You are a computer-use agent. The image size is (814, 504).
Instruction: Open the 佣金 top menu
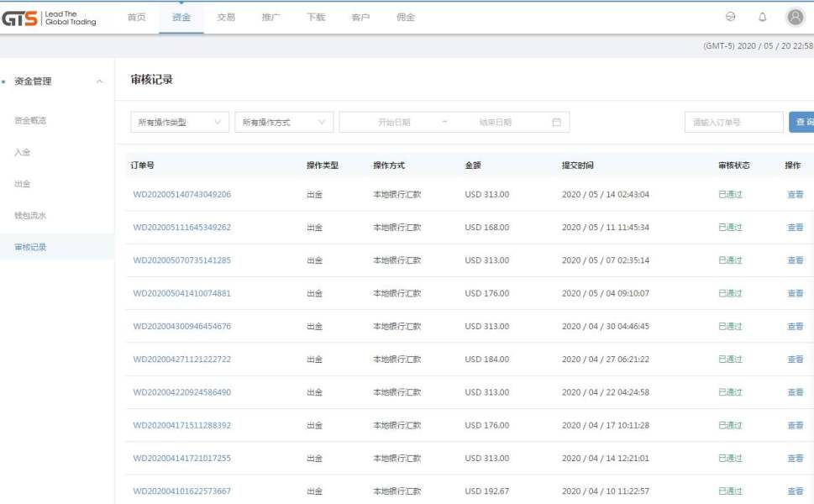[405, 17]
